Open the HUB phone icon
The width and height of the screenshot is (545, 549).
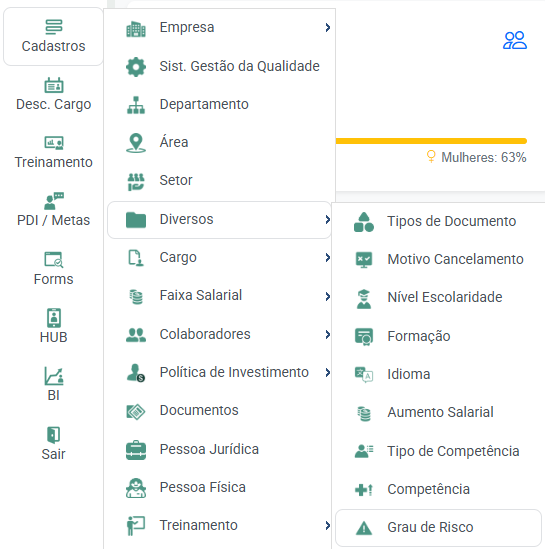54,318
